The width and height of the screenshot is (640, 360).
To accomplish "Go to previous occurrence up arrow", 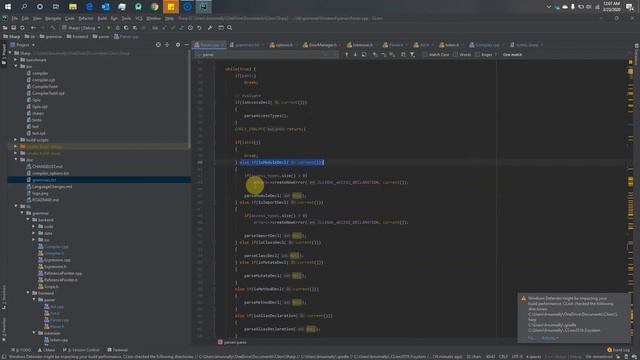I will [347, 54].
